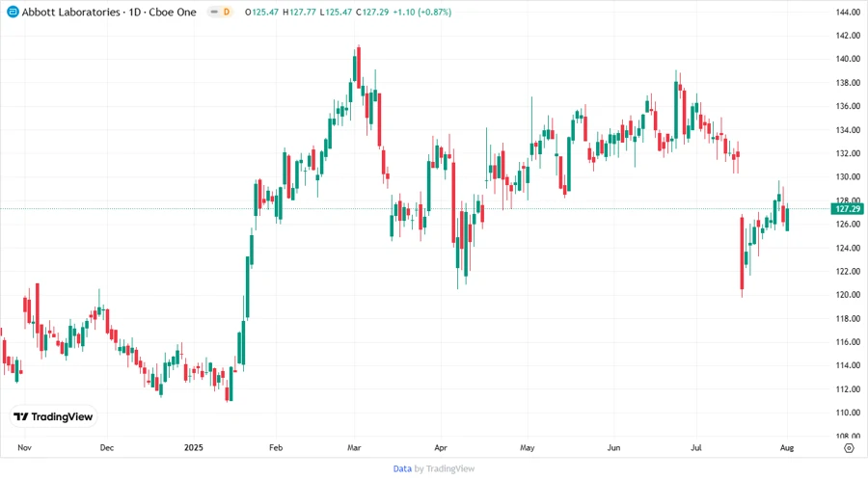Click the 112.00 price axis label
Screen dimensions: 868x480
848,388
